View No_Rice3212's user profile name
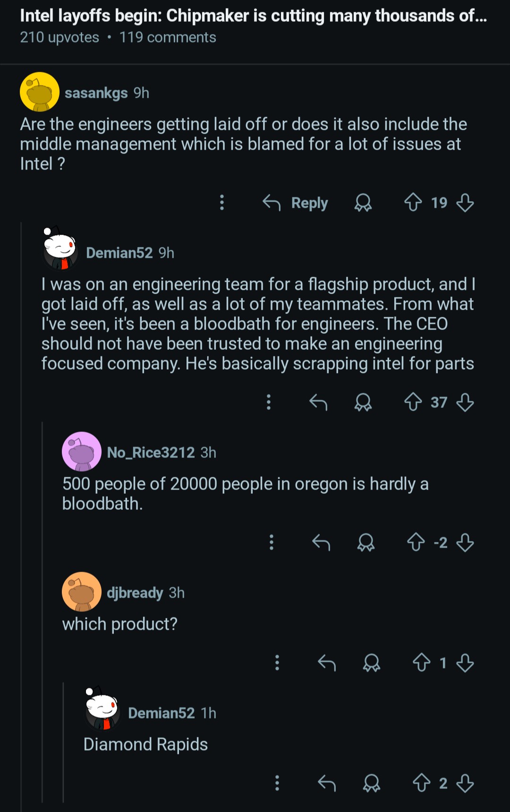Image resolution: width=510 pixels, height=812 pixels. (151, 452)
